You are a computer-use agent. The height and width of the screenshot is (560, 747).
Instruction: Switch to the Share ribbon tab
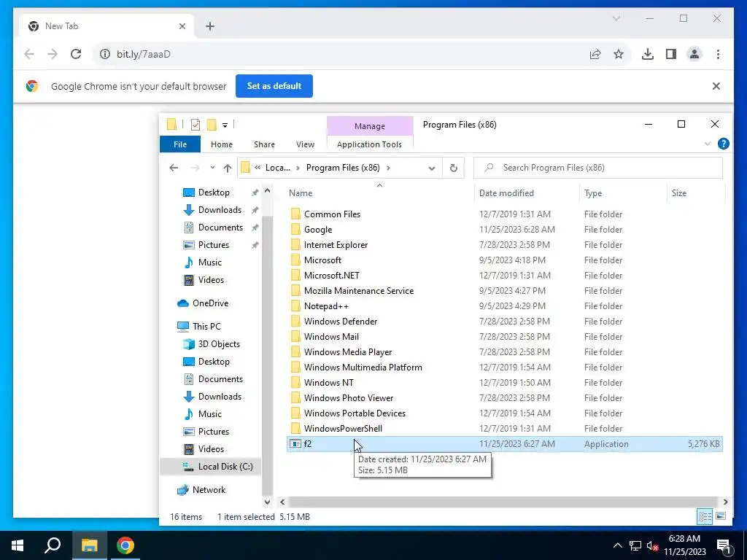tap(264, 144)
